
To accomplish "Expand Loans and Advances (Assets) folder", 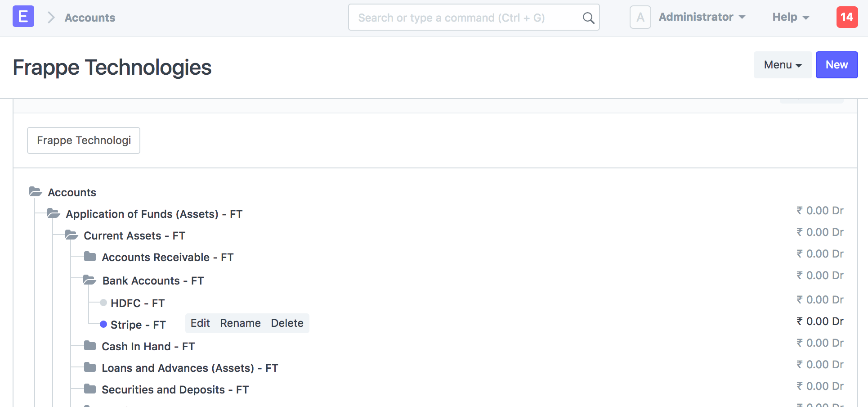I will [90, 367].
